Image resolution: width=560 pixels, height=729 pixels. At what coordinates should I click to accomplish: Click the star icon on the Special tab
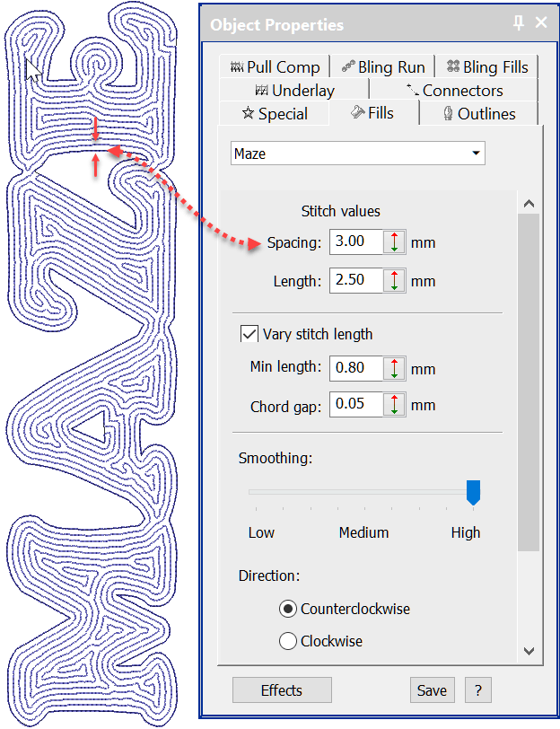(249, 113)
